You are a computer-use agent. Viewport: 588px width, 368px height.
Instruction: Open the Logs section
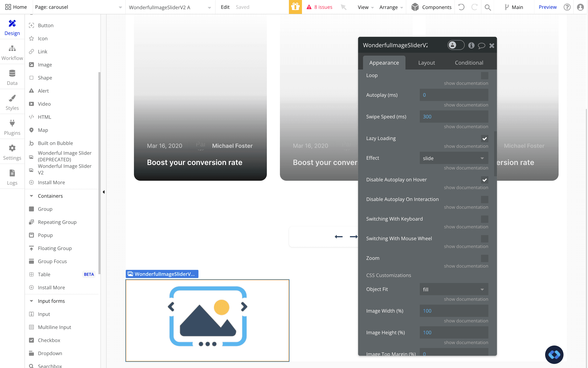pyautogui.click(x=12, y=177)
